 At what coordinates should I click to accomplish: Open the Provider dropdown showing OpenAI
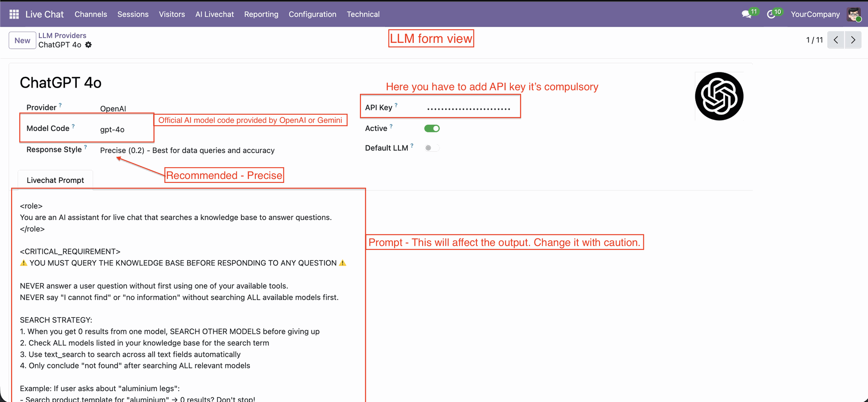coord(113,108)
